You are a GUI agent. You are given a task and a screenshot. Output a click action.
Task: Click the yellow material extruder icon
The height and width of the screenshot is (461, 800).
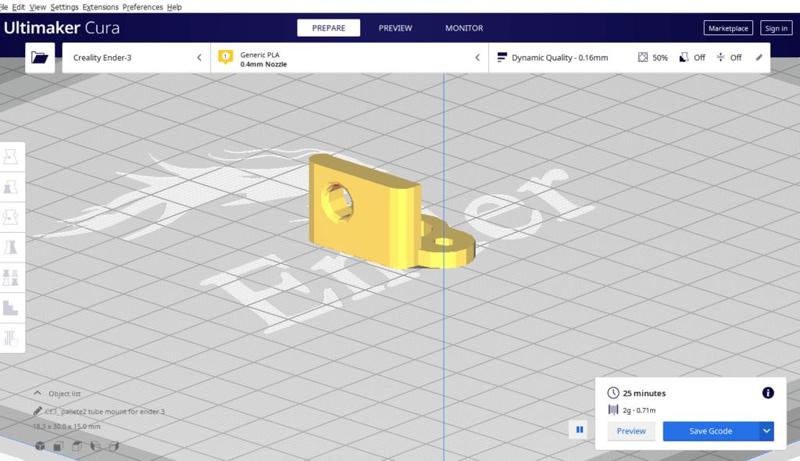click(226, 57)
